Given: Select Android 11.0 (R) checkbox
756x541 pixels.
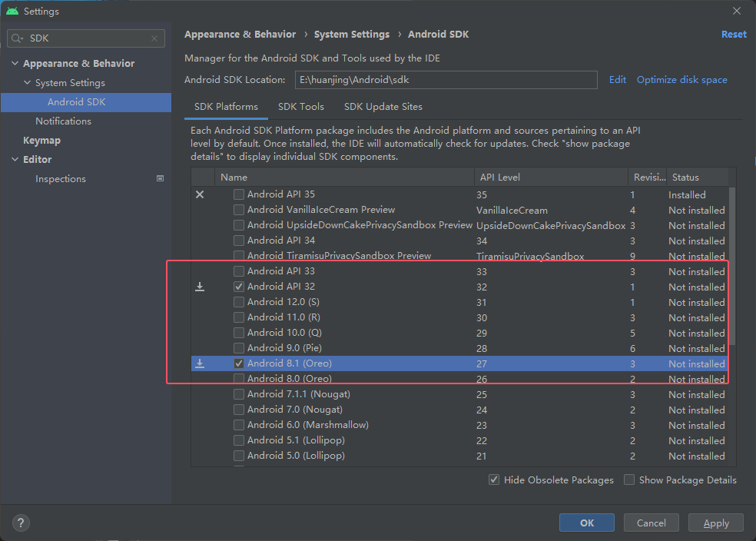Looking at the screenshot, I should [239, 317].
